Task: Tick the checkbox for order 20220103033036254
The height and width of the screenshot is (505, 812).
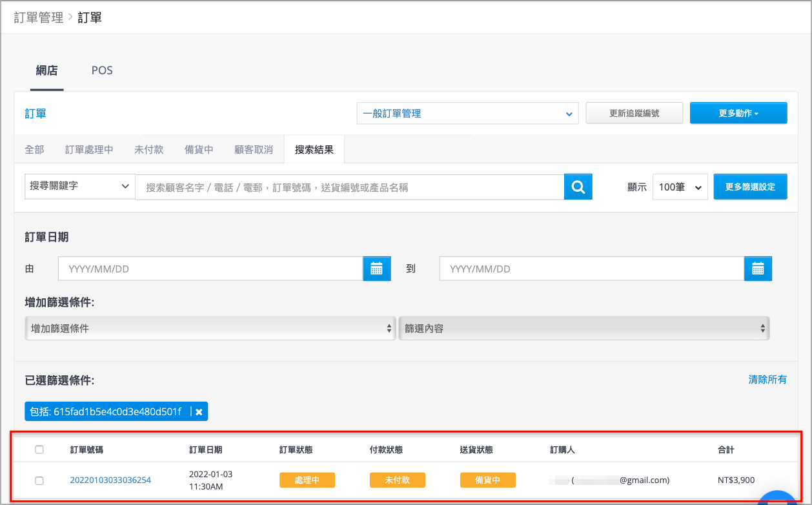Action: (39, 480)
